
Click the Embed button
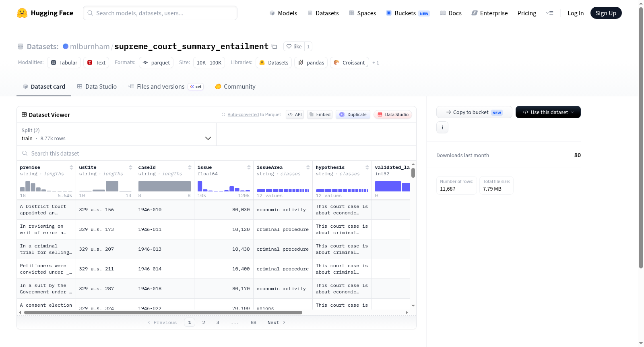[x=320, y=114]
